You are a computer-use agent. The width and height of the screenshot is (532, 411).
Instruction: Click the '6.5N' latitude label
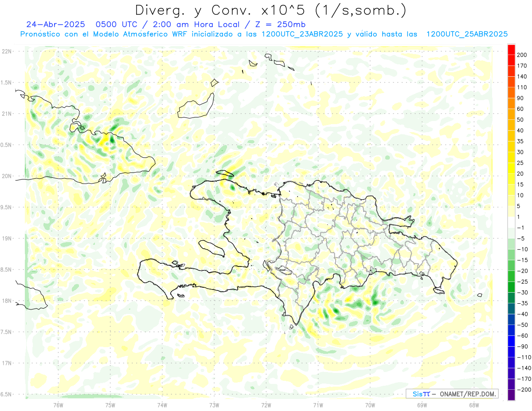pyautogui.click(x=7, y=394)
